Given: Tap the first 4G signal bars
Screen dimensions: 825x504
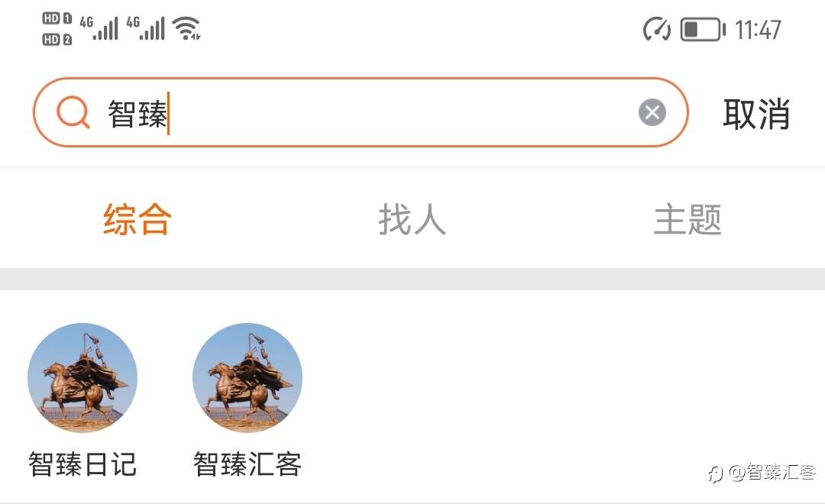Looking at the screenshot, I should pos(99,28).
